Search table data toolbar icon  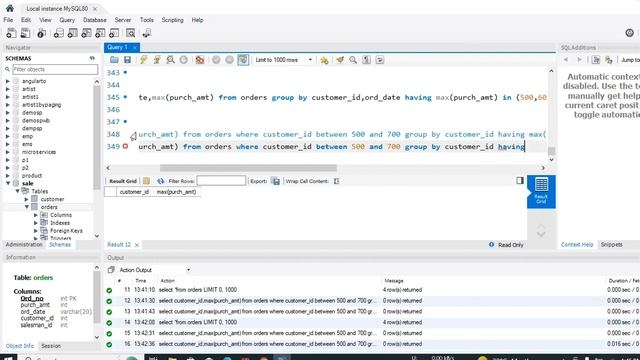(x=130, y=33)
